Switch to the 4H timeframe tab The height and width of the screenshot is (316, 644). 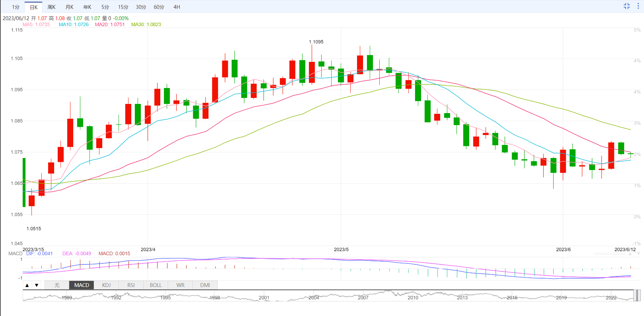[177, 7]
